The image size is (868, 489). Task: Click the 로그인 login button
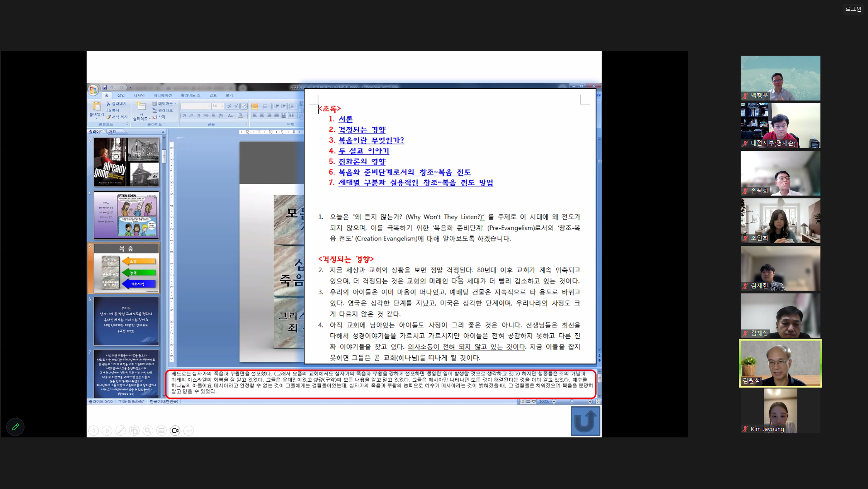click(x=853, y=9)
